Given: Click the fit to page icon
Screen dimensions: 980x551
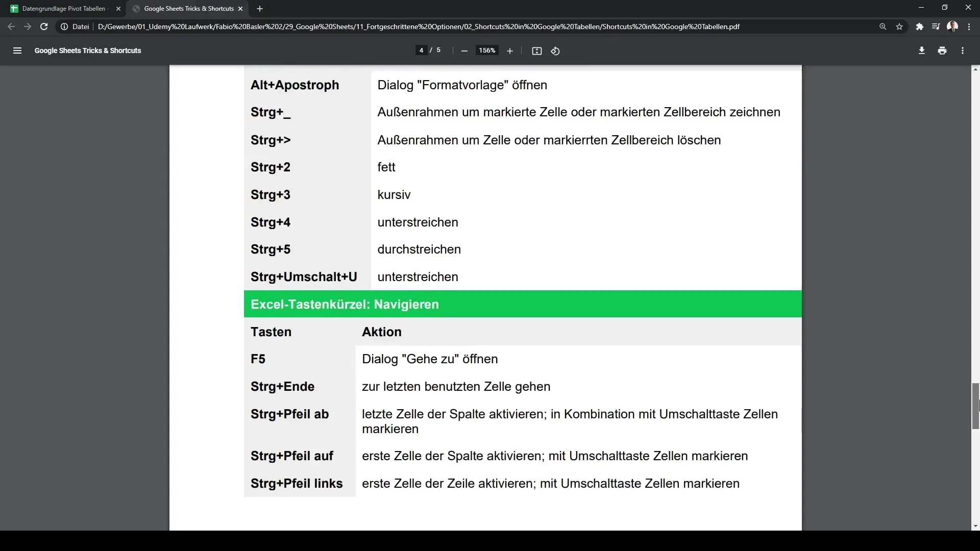Looking at the screenshot, I should click(x=536, y=51).
